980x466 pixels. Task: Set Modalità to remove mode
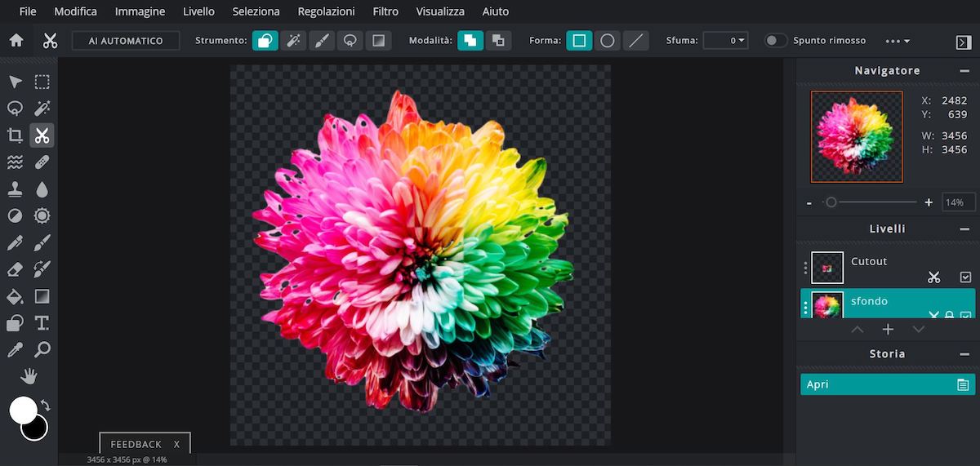click(498, 41)
